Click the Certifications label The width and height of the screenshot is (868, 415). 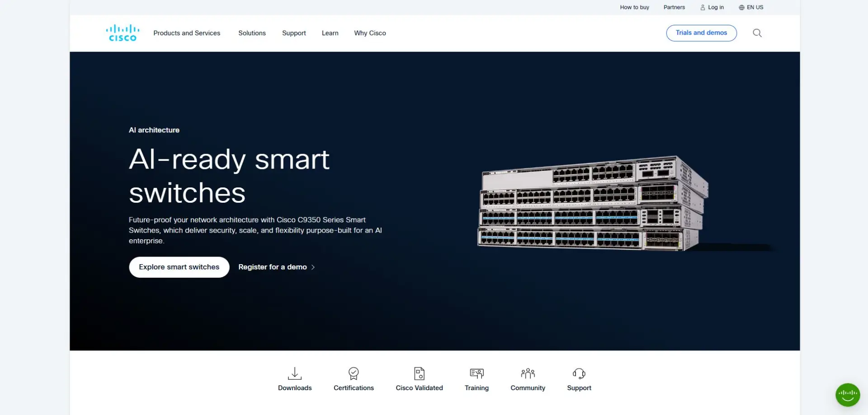354,388
